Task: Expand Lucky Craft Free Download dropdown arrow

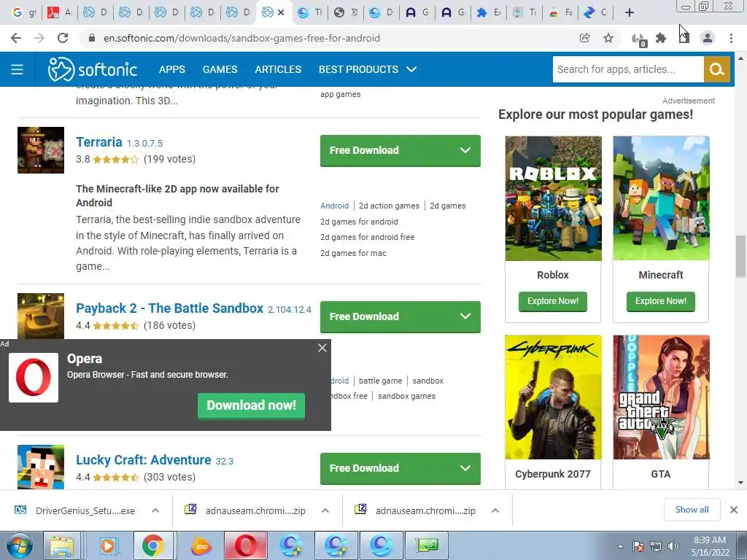Action: (x=465, y=469)
